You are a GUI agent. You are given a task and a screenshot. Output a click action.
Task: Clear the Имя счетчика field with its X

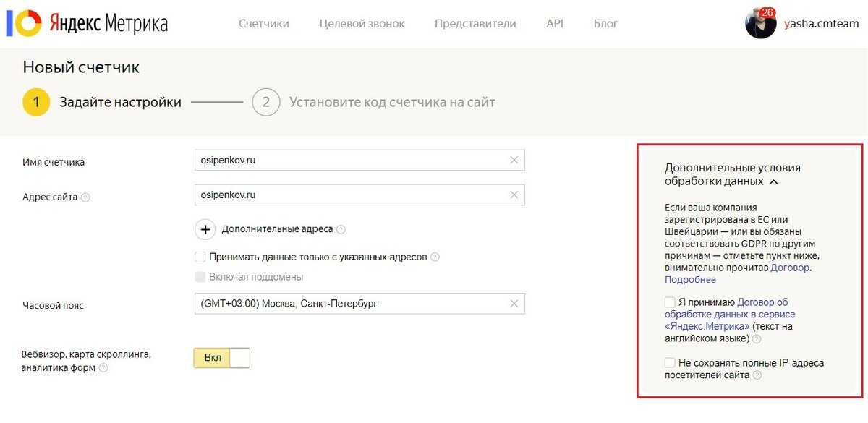(514, 161)
